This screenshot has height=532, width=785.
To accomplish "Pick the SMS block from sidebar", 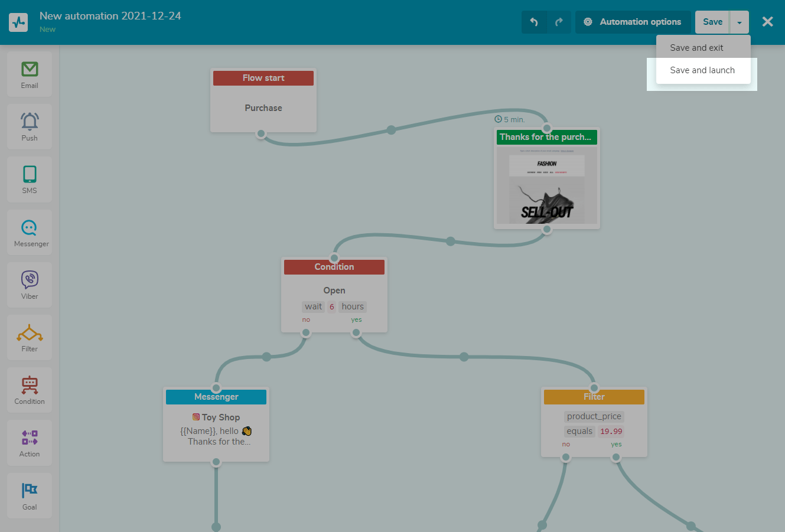I will [x=30, y=179].
